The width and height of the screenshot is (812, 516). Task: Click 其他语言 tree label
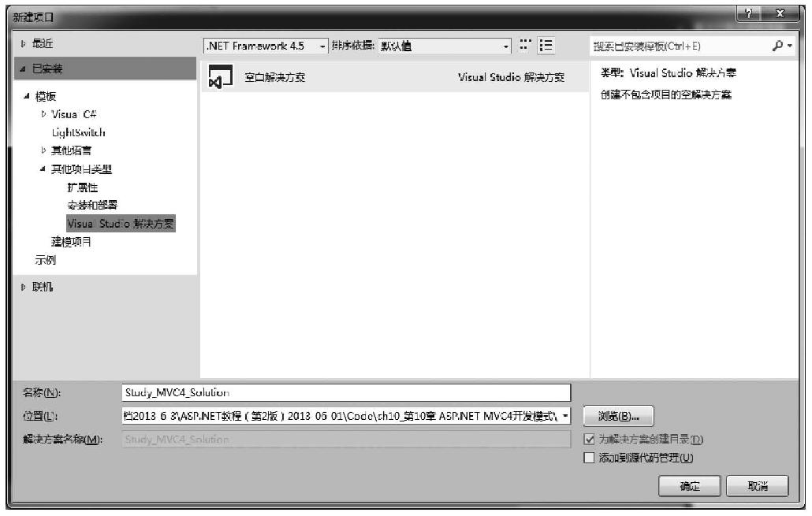(x=71, y=150)
